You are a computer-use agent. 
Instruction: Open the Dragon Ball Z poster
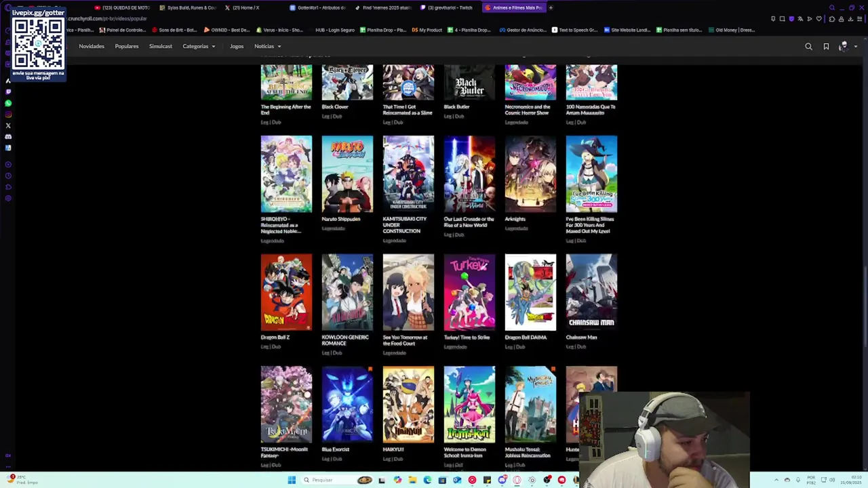pos(286,292)
